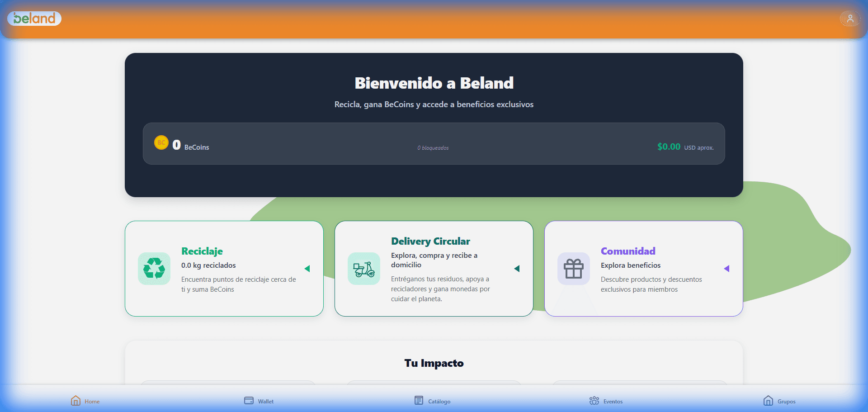Open the Wallet from bottom navigation

[258, 401]
